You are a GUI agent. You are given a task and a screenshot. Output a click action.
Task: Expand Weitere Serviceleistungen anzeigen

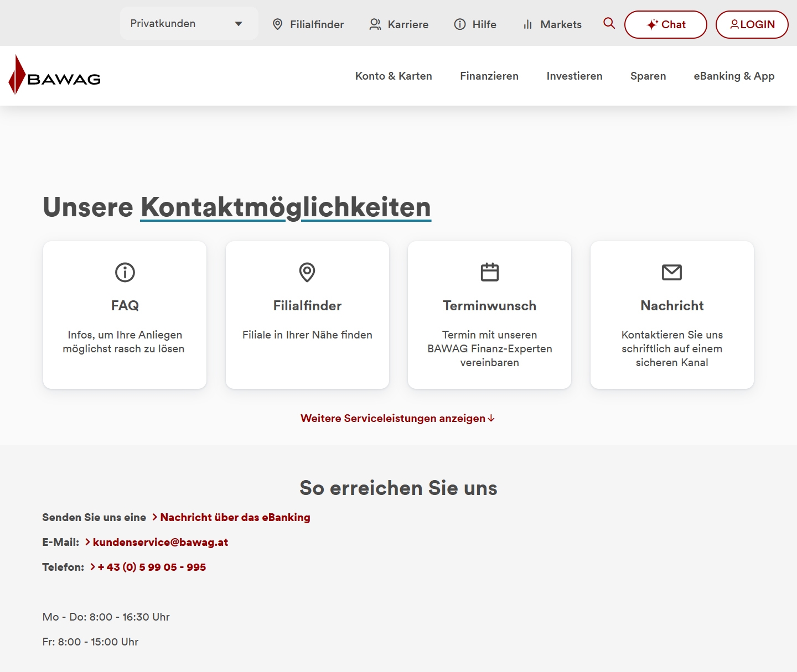pyautogui.click(x=397, y=419)
